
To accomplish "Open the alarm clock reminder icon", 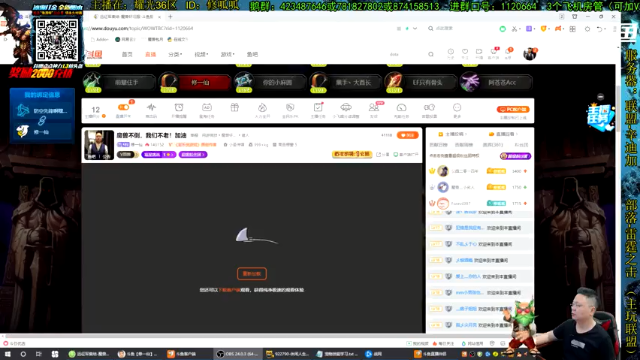I will [x=179, y=107].
